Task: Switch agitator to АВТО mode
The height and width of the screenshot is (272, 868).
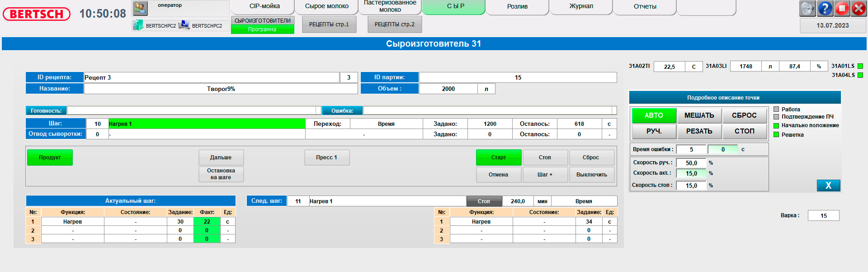Action: (654, 115)
